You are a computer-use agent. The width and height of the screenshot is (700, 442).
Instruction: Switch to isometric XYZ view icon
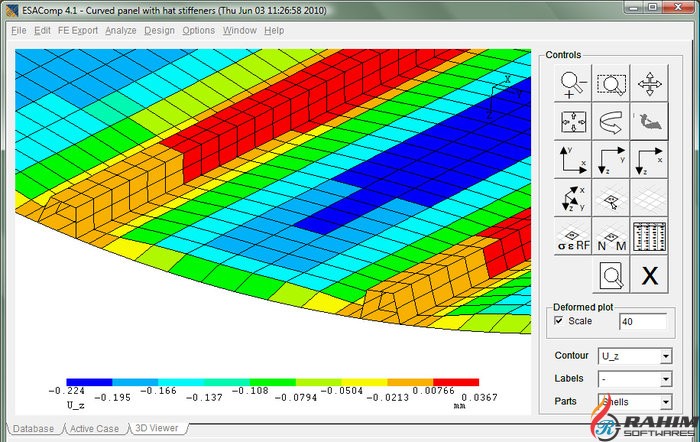pyautogui.click(x=573, y=198)
